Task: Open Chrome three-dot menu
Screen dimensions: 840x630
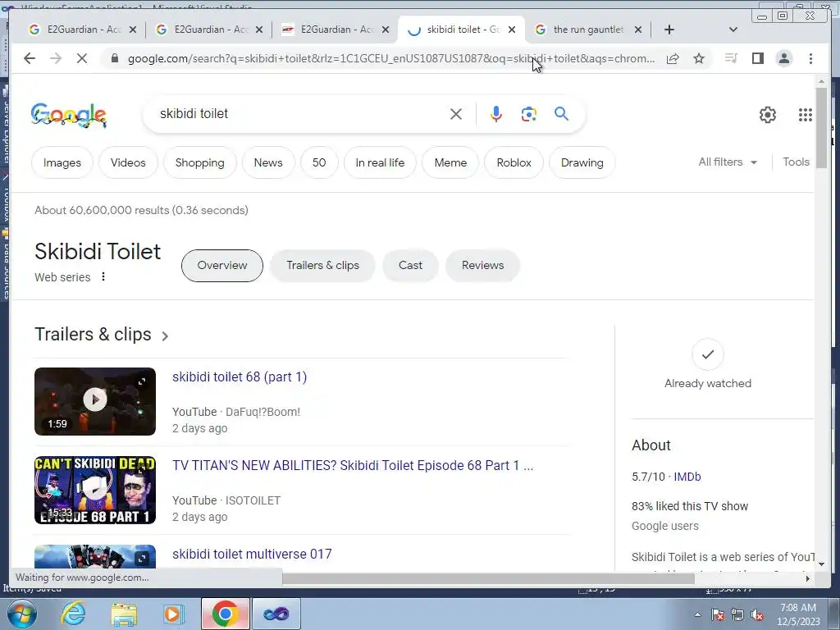Action: 810,58
